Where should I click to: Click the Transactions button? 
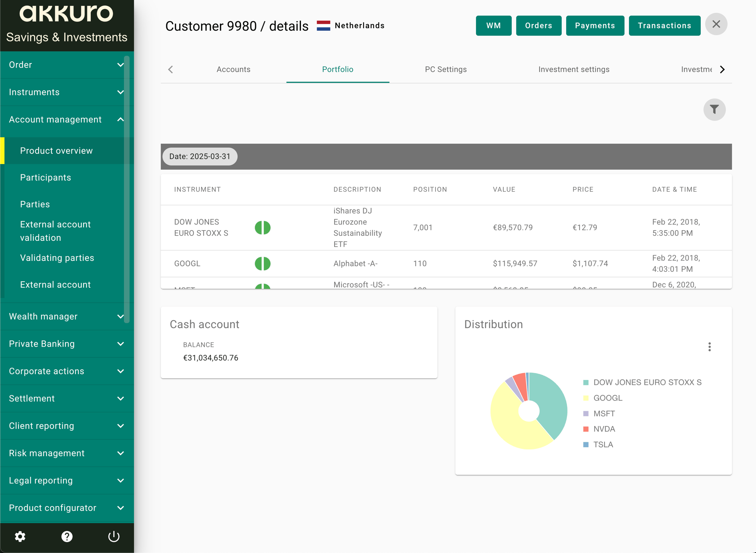pos(665,26)
